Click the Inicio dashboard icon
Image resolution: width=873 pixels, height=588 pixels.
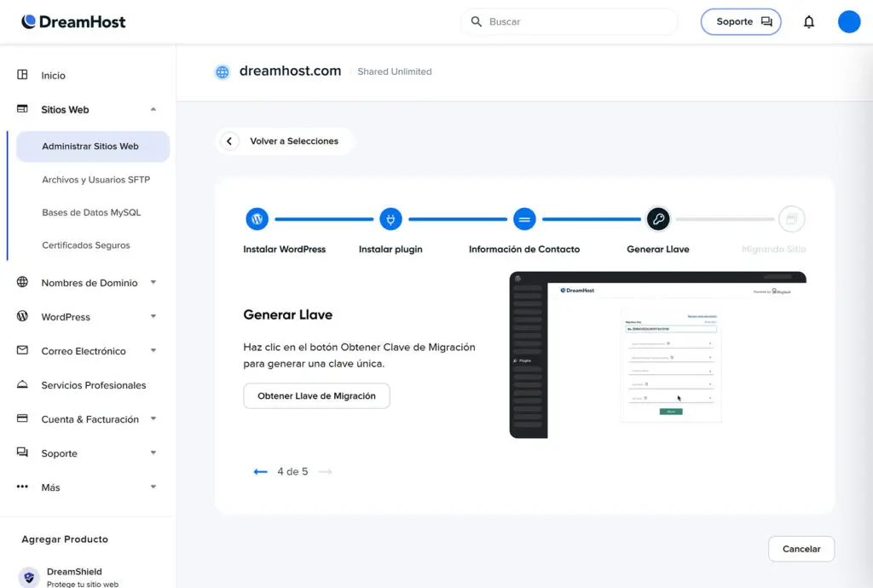[x=22, y=74]
